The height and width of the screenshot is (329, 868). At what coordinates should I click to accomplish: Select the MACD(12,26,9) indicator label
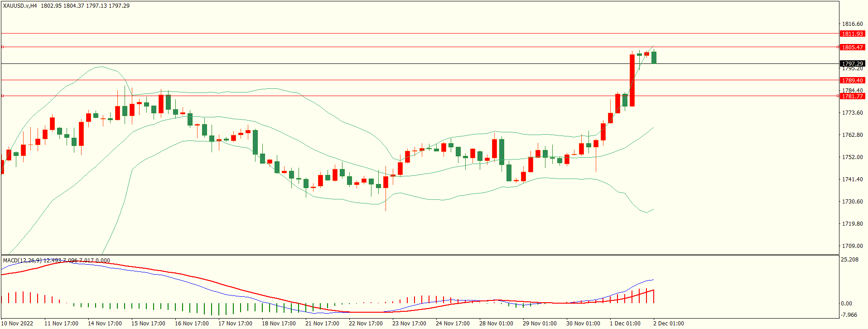(22, 261)
